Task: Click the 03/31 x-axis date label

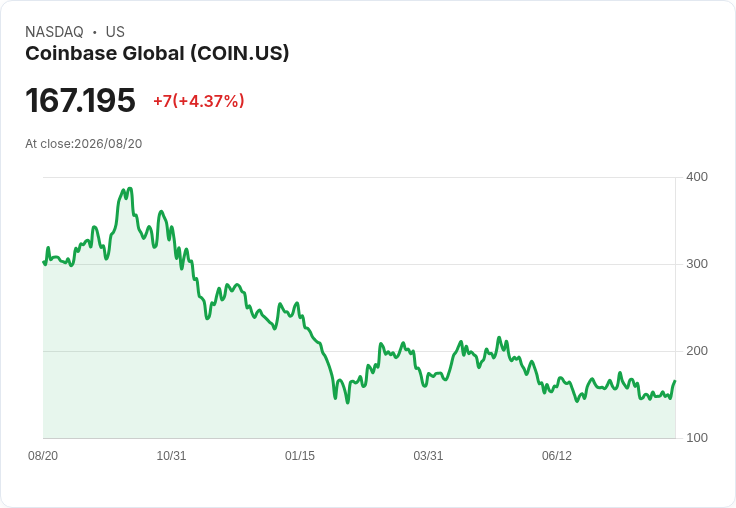Action: tap(428, 455)
